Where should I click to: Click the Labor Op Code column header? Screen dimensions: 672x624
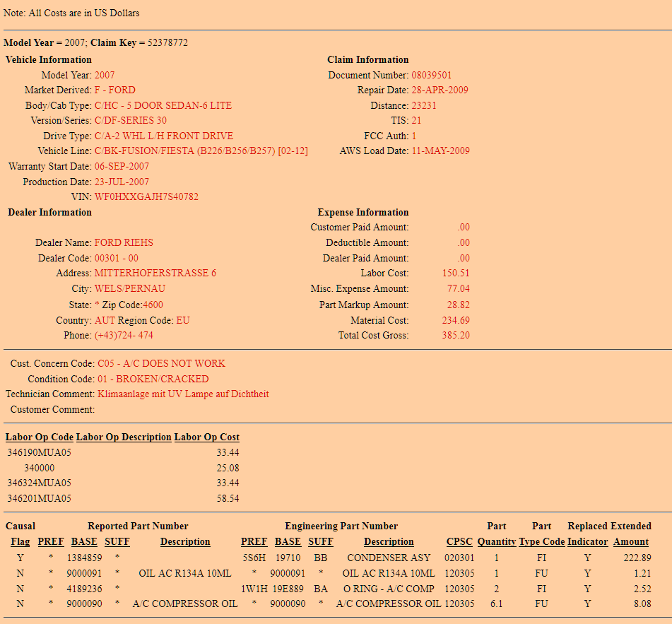tap(40, 437)
